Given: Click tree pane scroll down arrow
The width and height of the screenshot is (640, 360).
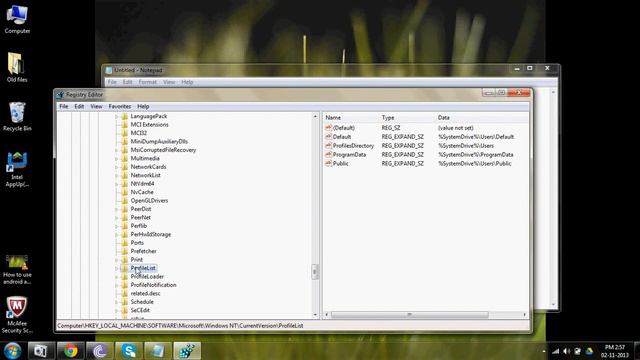Looking at the screenshot, I should pos(315,315).
